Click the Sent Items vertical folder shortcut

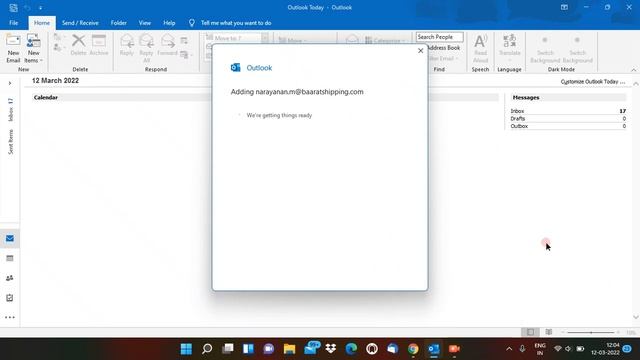(x=11, y=142)
